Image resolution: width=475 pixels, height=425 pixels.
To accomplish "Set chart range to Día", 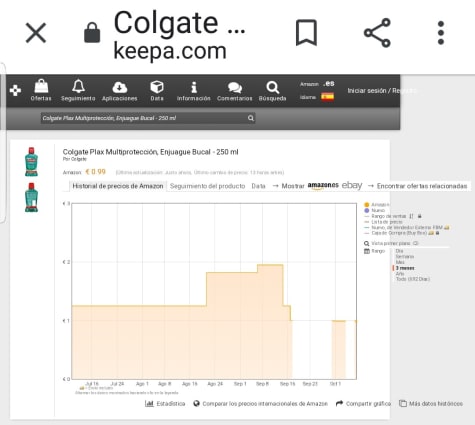I will 399,251.
